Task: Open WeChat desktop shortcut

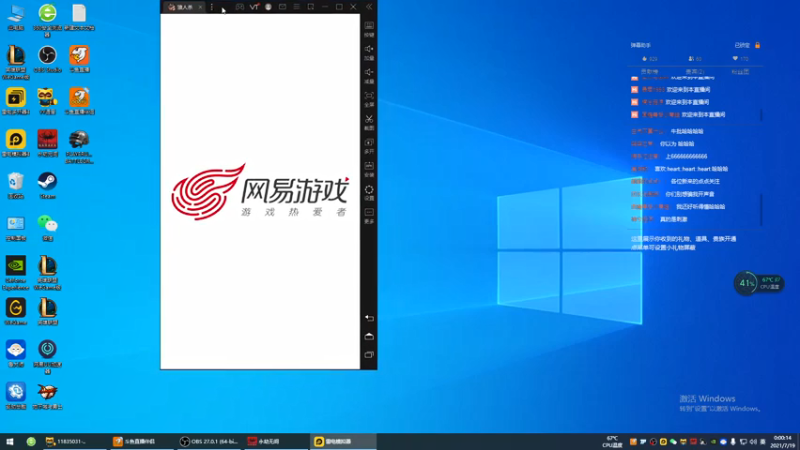Action: (47, 228)
